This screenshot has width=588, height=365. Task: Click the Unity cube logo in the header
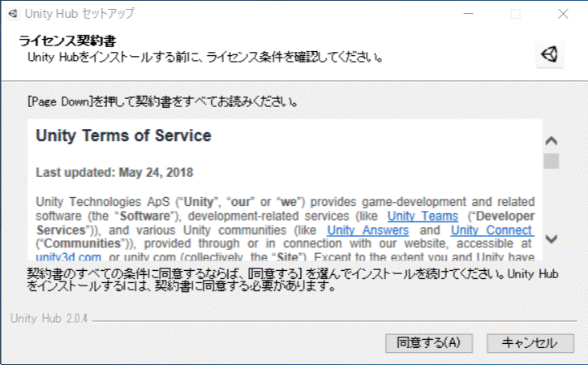550,54
